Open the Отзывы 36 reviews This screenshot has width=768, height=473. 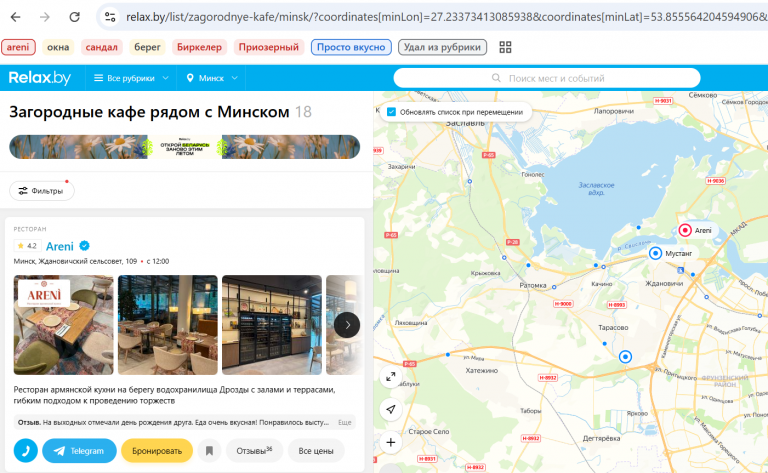(x=254, y=451)
